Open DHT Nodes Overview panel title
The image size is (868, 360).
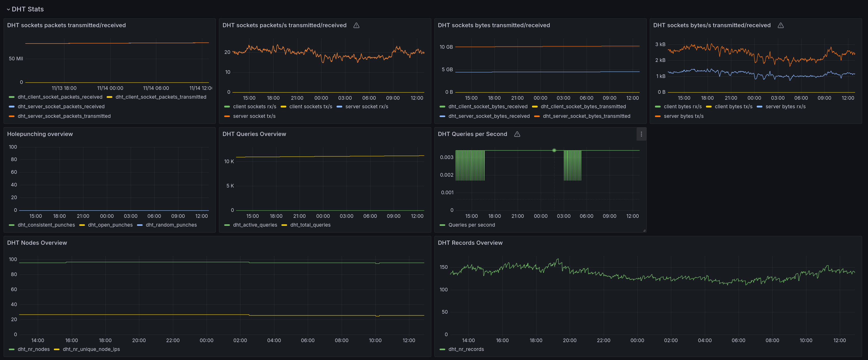tap(37, 243)
